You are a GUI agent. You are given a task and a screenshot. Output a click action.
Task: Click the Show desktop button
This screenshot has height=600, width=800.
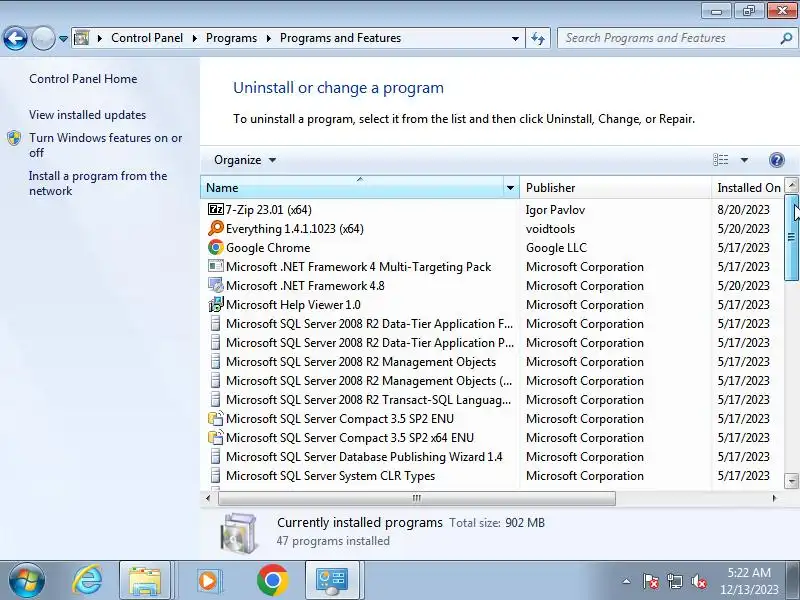click(794, 581)
